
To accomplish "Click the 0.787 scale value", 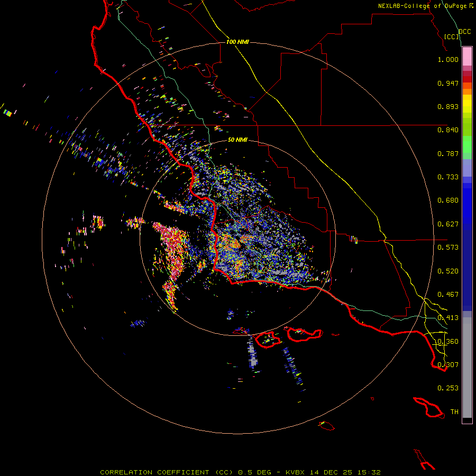I will (x=448, y=153).
